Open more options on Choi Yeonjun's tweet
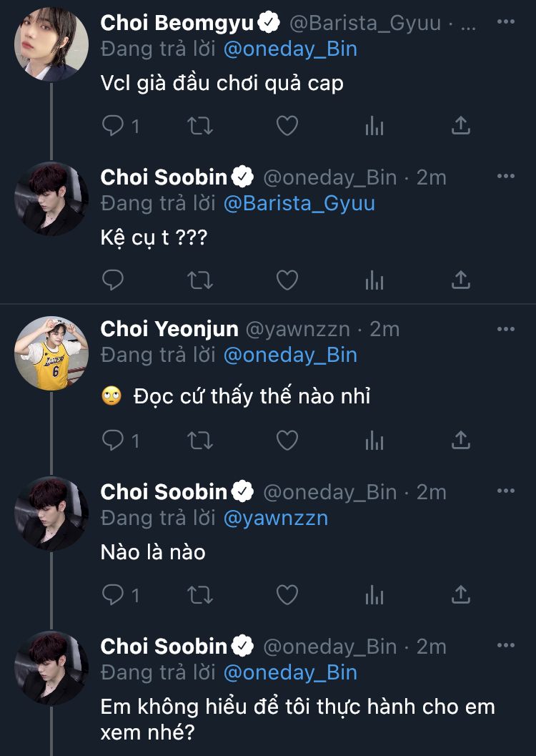 pyautogui.click(x=505, y=328)
